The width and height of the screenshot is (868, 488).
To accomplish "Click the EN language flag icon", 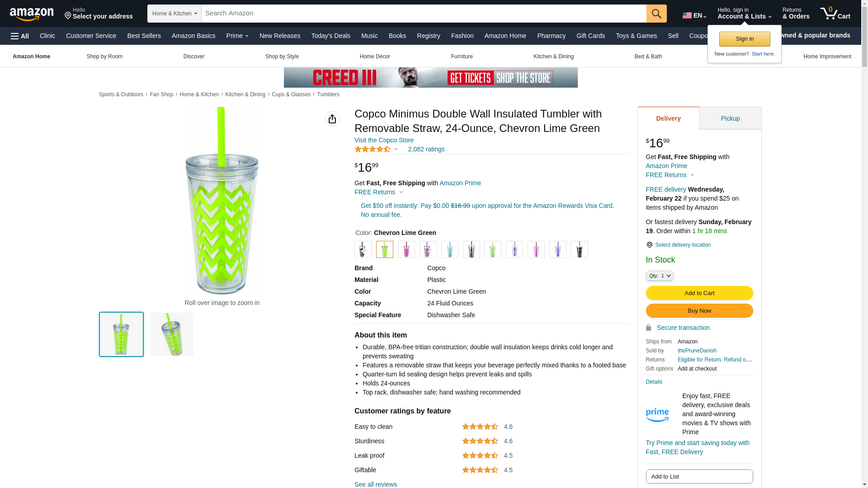I will pyautogui.click(x=687, y=15).
